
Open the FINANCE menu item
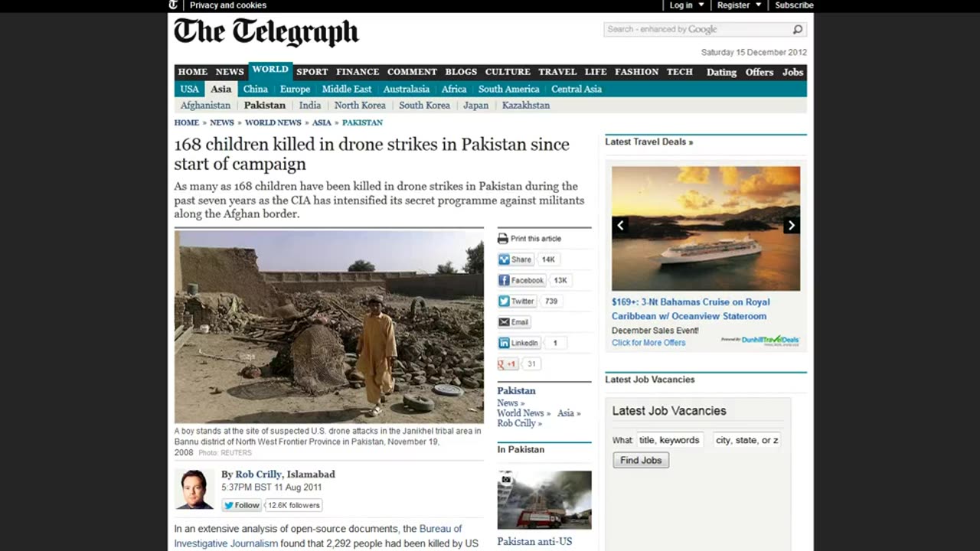[358, 72]
